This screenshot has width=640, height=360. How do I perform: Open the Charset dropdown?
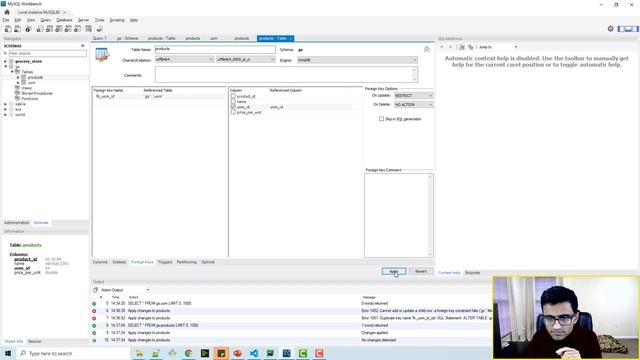[184, 60]
